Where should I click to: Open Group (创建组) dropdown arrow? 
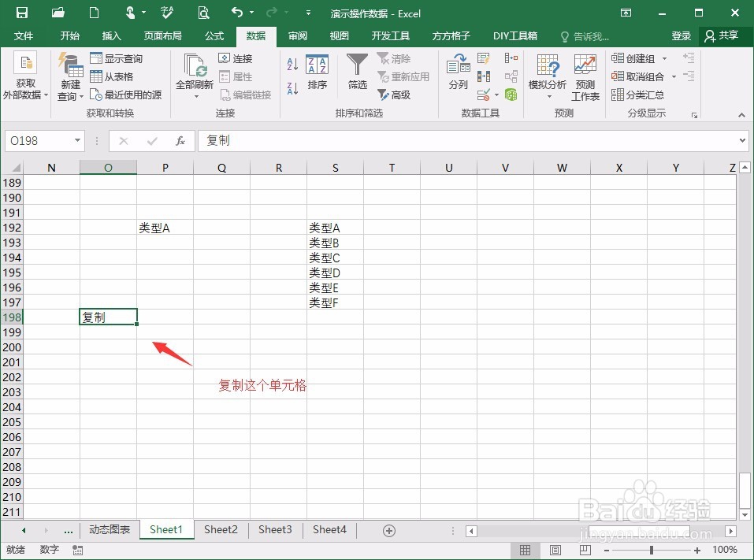[664, 58]
